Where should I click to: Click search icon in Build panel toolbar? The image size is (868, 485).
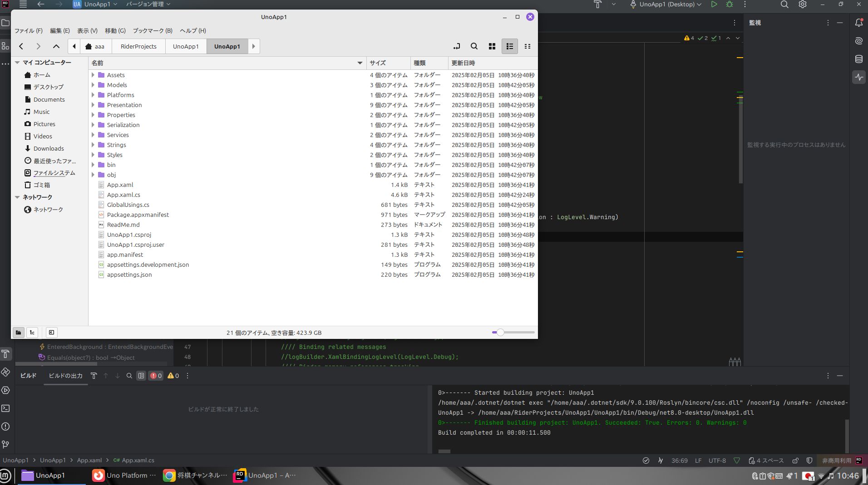click(129, 376)
